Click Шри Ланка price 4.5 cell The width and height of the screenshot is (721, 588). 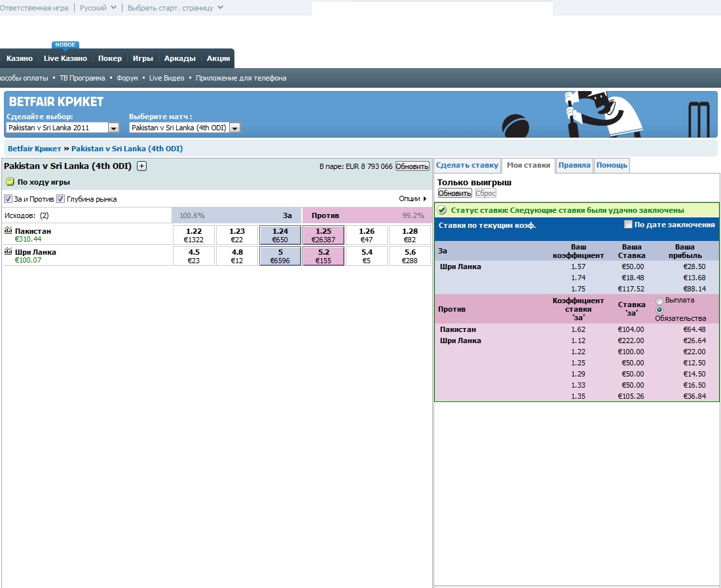point(194,256)
